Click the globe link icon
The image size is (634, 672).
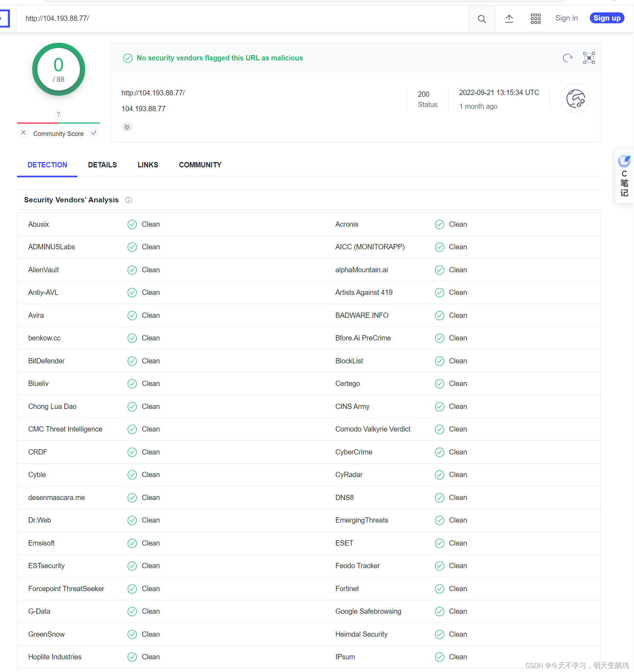pos(575,99)
